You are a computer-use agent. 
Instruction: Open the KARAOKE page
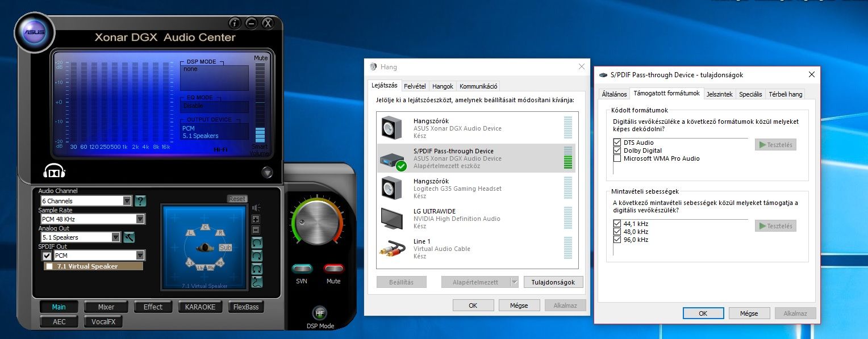pyautogui.click(x=200, y=307)
